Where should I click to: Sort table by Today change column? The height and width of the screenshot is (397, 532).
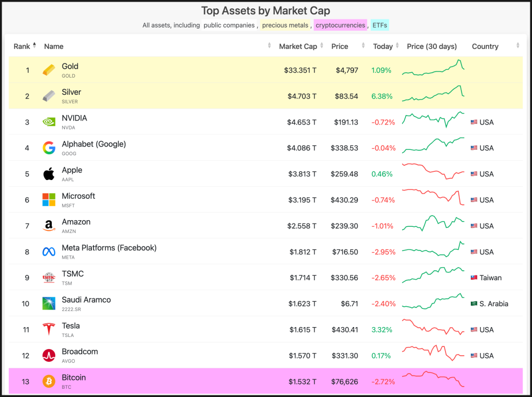[383, 46]
